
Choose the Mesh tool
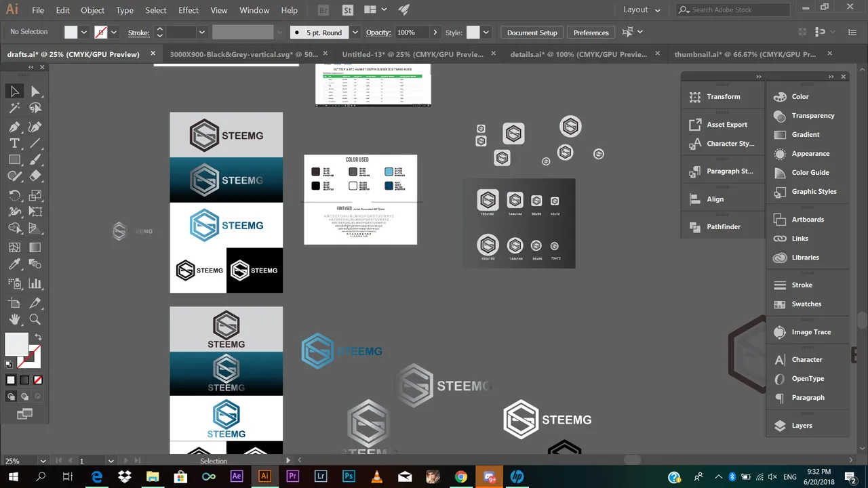[x=14, y=247]
